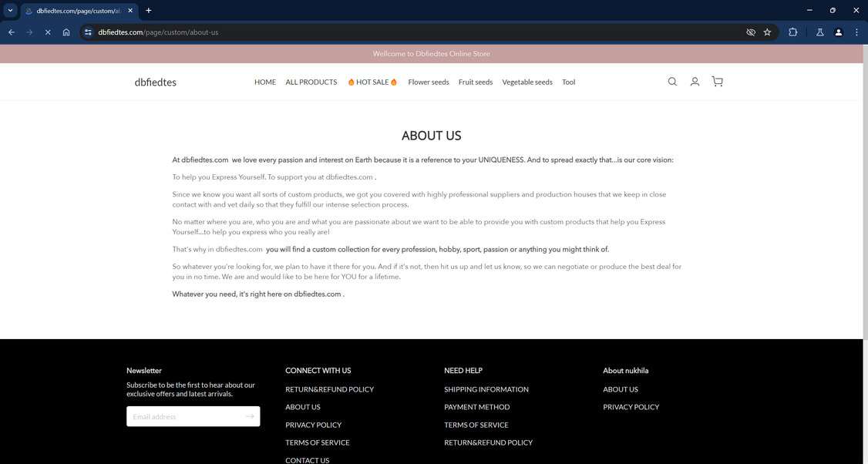The image size is (868, 464).
Task: Open SHIPPING INFORMATION footer link
Action: click(x=486, y=389)
